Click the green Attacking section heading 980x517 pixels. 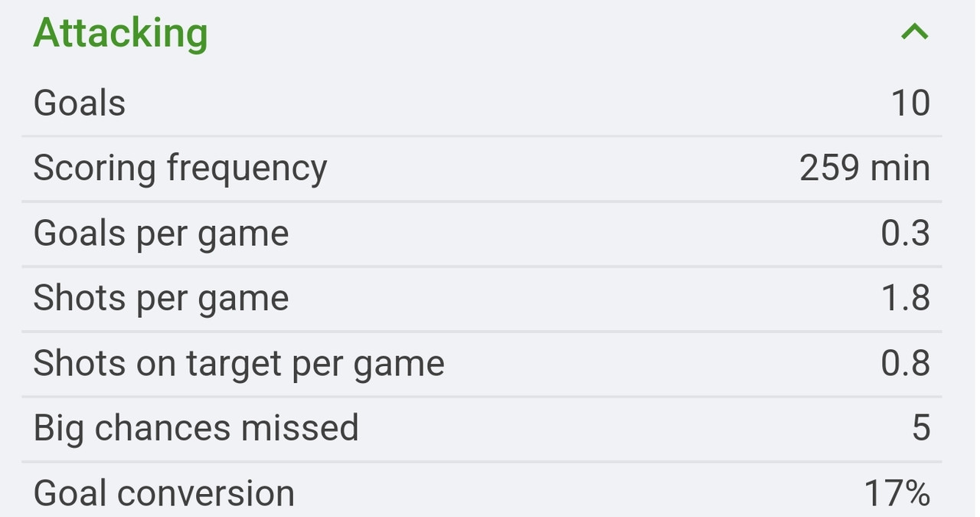120,34
